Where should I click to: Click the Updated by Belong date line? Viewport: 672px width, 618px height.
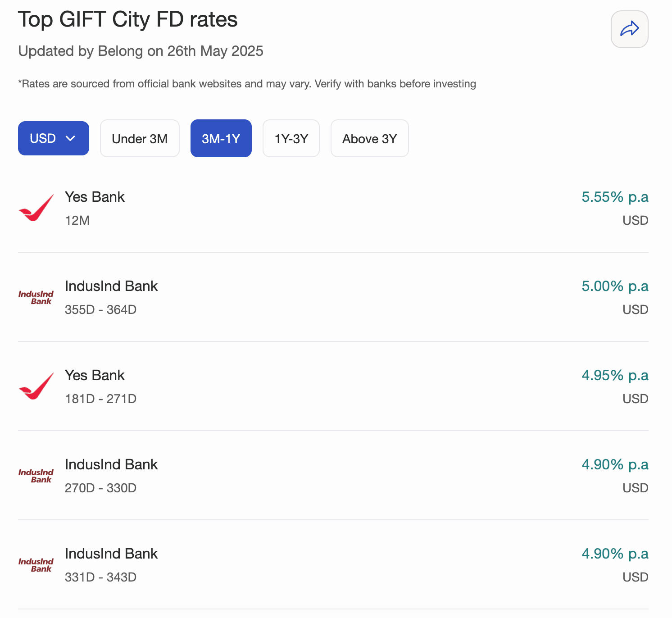(141, 51)
